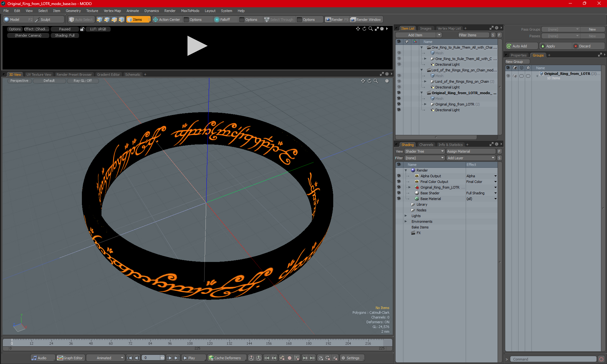Toggle visibility of Base Shader
The image size is (607, 364).
pos(399,193)
